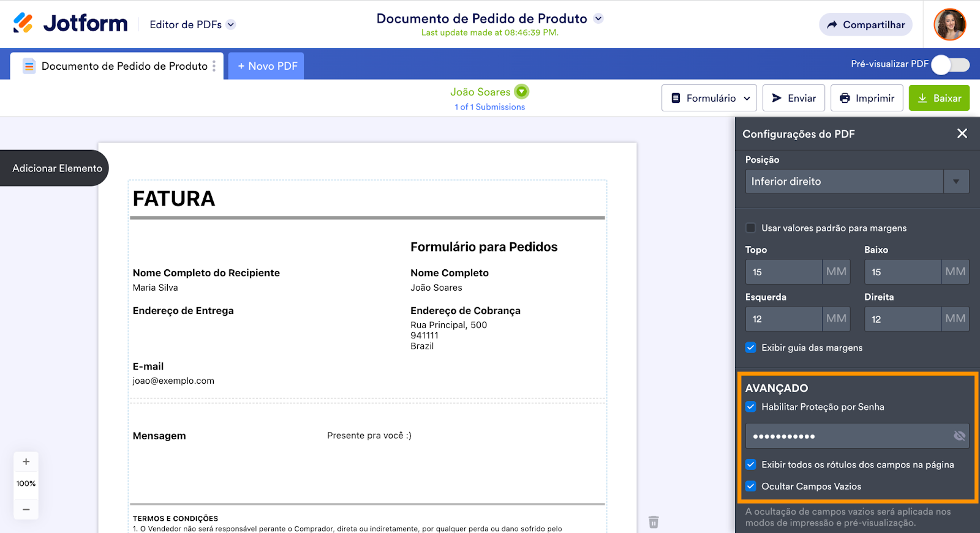Open the user profile avatar
Viewport: 980px width, 533px height.
[x=949, y=24]
